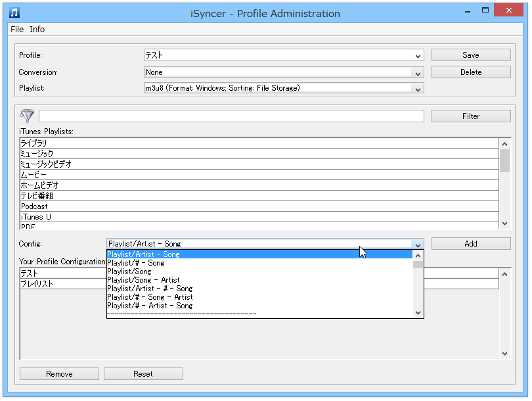Close the iSyncer Profile Administration window
532x401 pixels.
click(x=508, y=10)
